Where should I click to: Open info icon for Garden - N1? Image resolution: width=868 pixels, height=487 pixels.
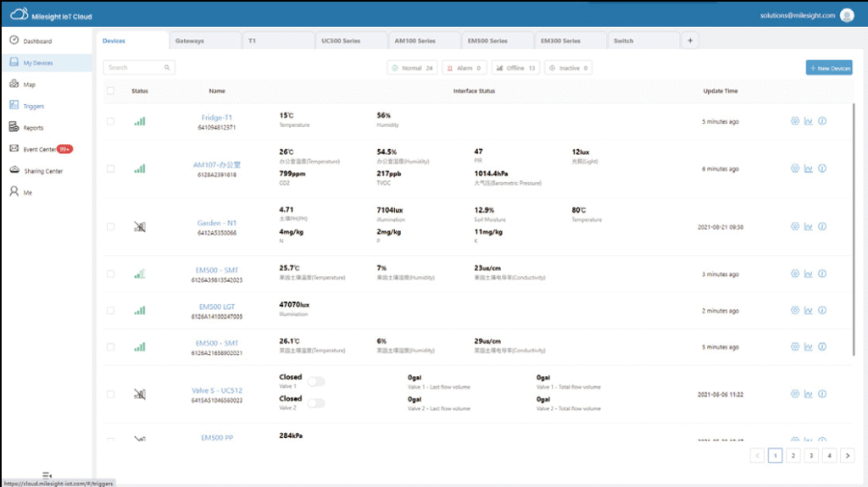tap(822, 226)
